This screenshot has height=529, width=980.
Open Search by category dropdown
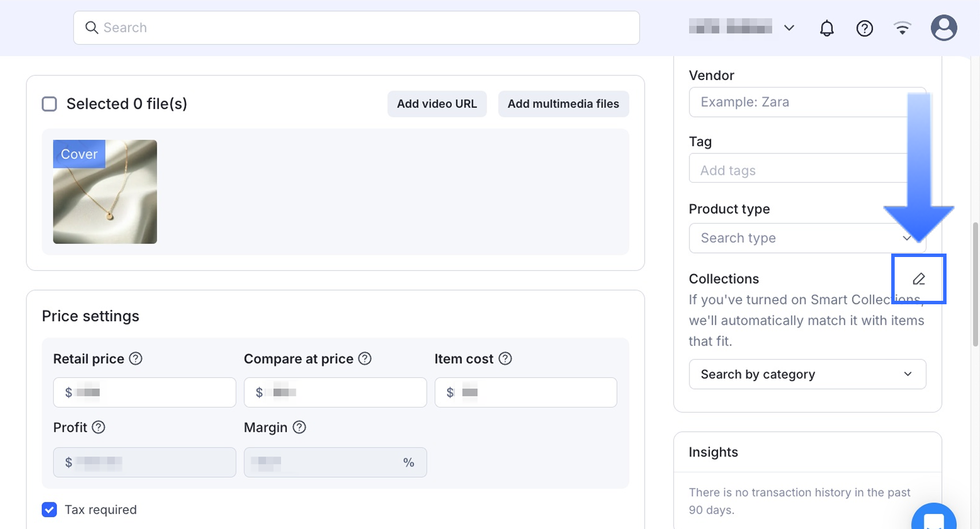807,374
